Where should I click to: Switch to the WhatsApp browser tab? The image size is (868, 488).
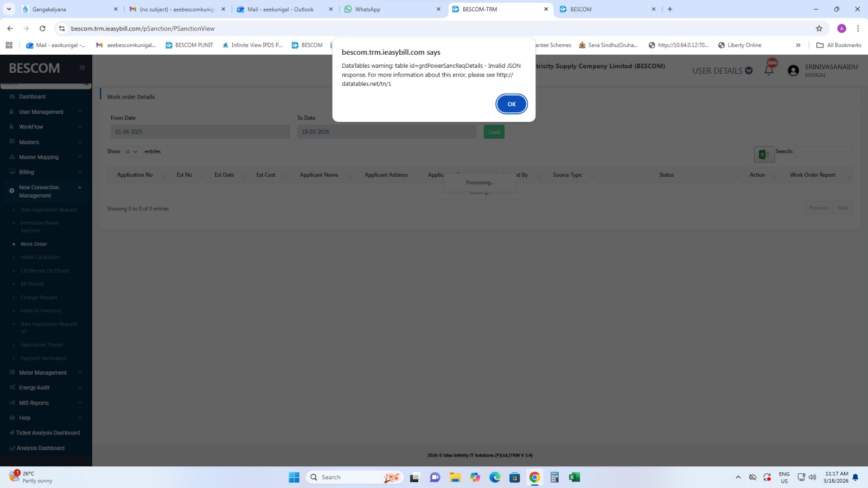coord(392,9)
